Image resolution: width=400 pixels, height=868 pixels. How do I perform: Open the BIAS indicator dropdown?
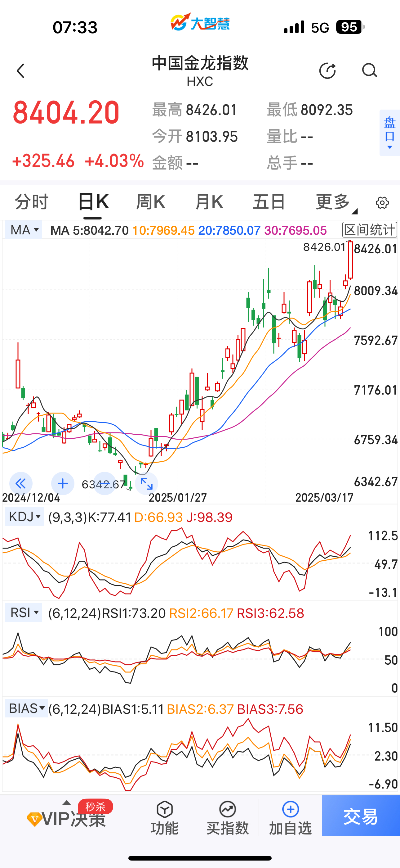point(26,708)
